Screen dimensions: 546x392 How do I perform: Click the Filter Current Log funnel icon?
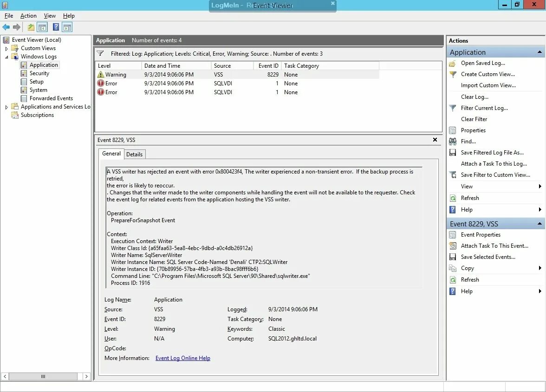click(453, 108)
